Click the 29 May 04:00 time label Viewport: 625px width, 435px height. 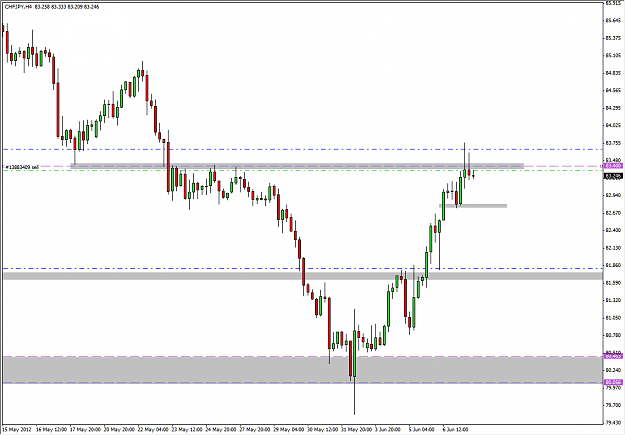[x=288, y=430]
